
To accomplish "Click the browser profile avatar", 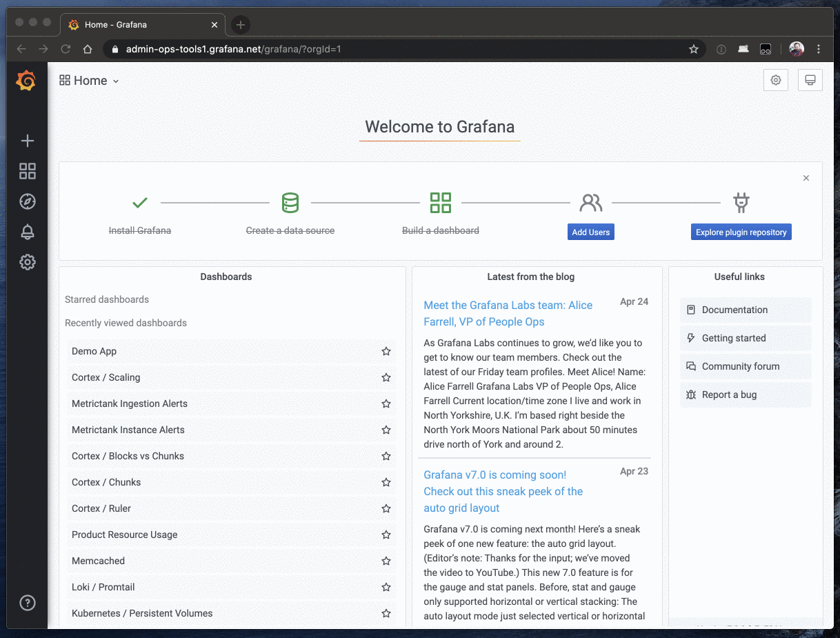I will pyautogui.click(x=797, y=49).
